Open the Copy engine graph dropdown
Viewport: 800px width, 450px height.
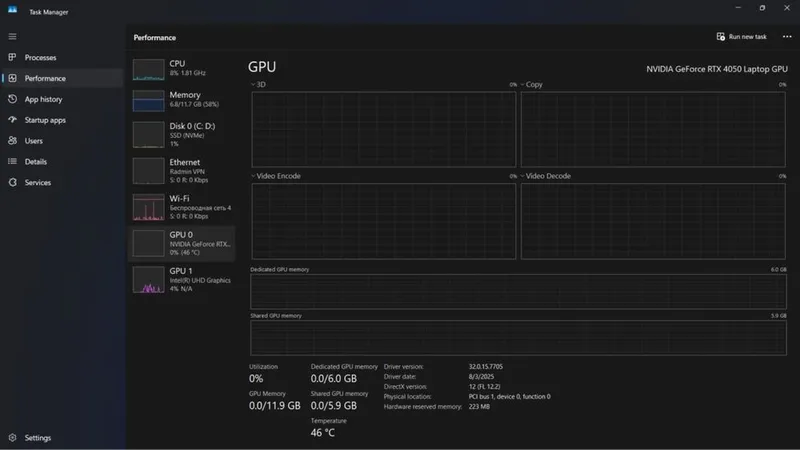(532, 85)
